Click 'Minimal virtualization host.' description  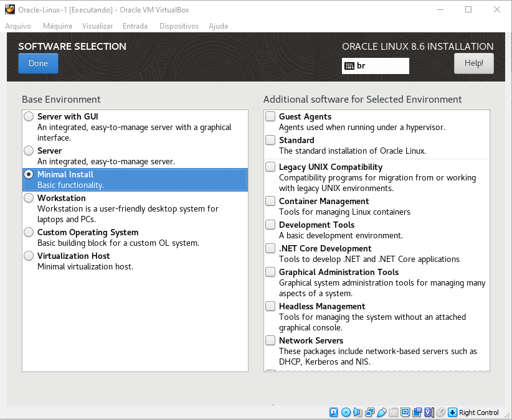[x=85, y=267]
